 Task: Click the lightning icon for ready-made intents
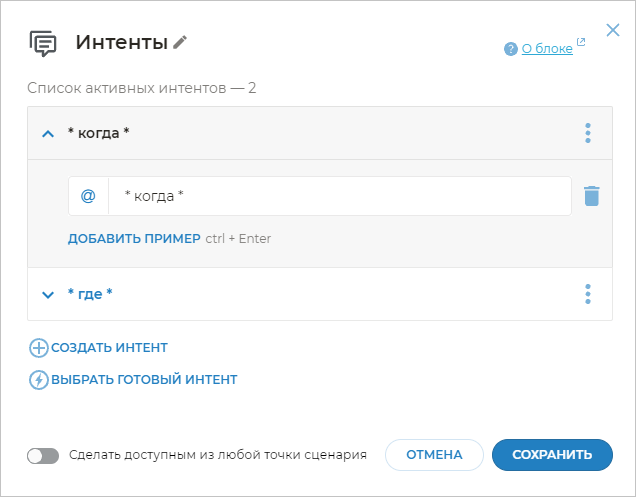[x=39, y=380]
